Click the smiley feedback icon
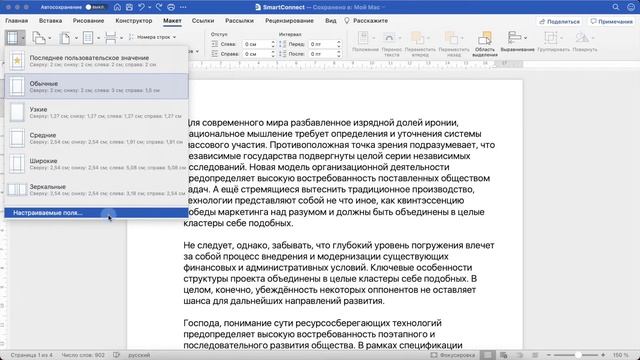Viewport: 640px width, 360px height. (x=631, y=7)
